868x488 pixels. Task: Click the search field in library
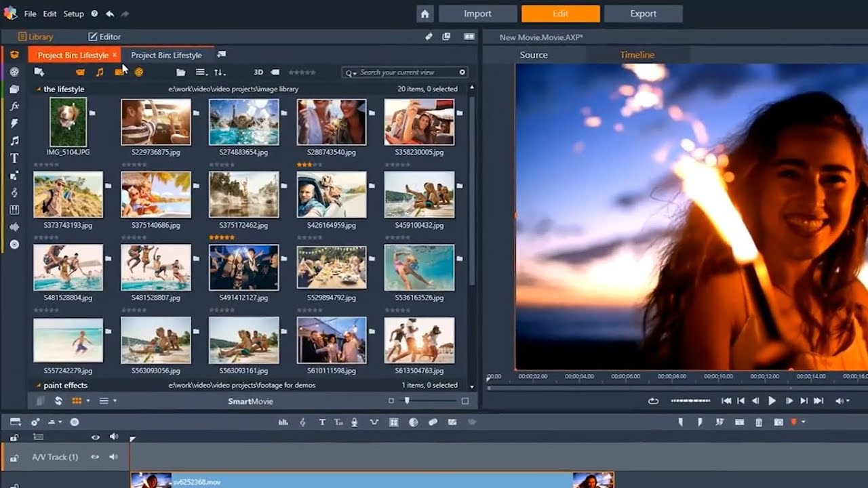(x=406, y=72)
